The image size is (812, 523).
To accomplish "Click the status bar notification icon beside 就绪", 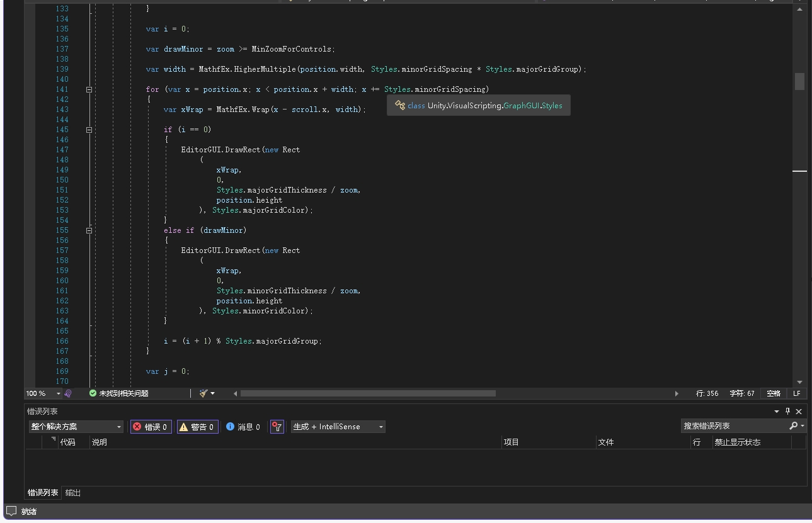I will pos(11,511).
